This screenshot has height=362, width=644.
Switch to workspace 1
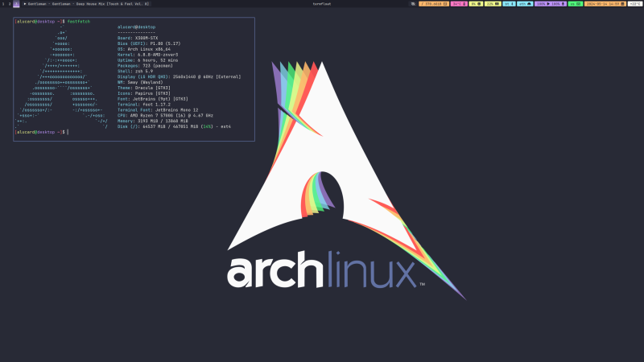click(3, 4)
